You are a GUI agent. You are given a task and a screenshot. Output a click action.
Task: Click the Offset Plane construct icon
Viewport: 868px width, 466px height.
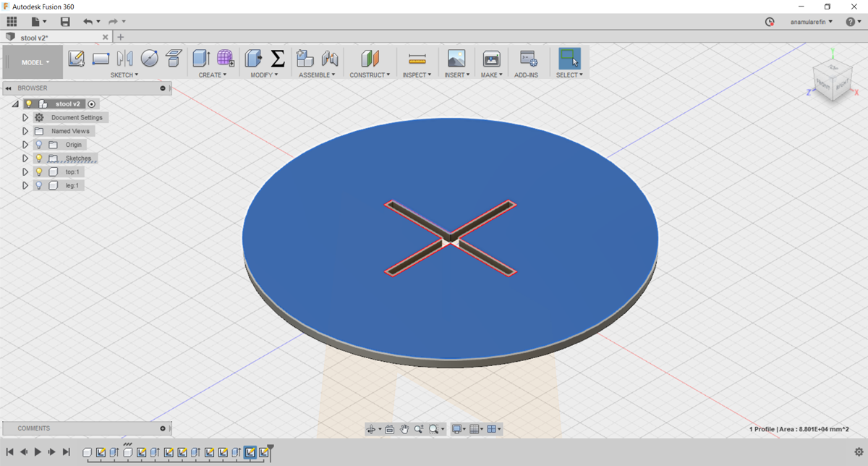[x=370, y=59]
